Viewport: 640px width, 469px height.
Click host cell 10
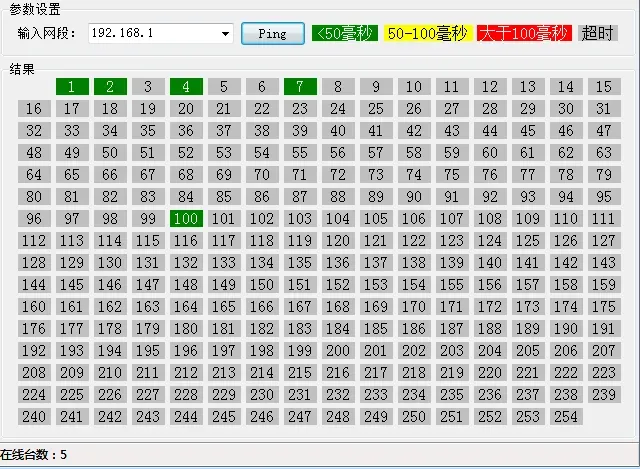pos(414,87)
